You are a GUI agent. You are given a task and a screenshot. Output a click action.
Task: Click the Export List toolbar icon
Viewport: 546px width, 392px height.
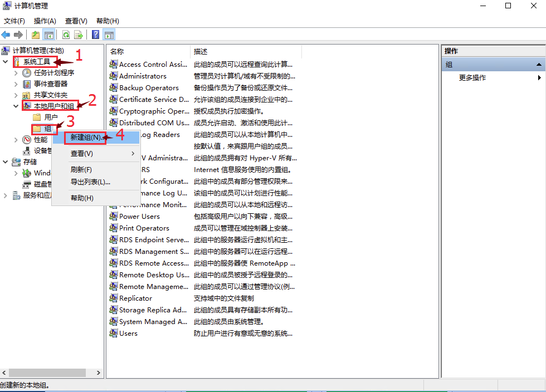click(x=79, y=35)
